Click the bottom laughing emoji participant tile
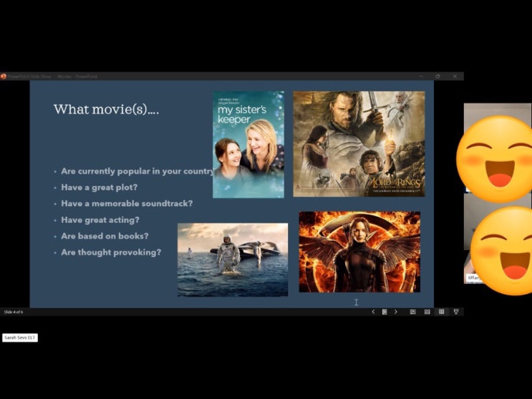Viewport: 532px width, 399px height. (x=501, y=251)
